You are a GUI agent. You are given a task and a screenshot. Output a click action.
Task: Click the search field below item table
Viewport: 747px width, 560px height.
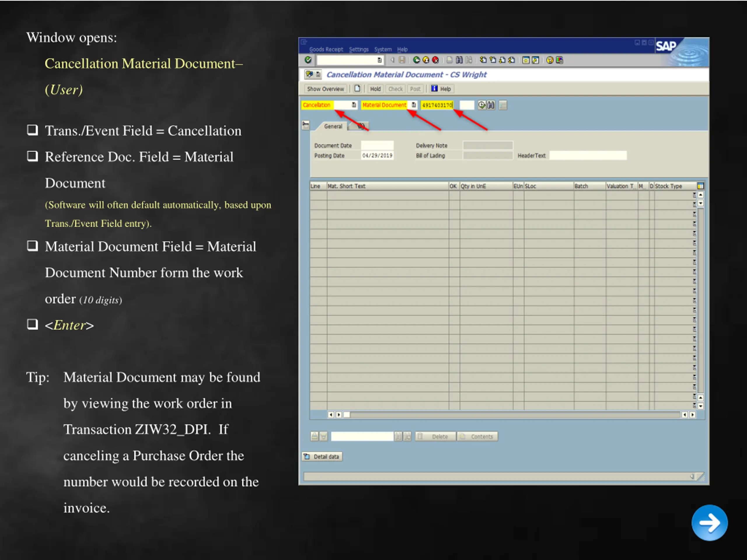click(362, 436)
